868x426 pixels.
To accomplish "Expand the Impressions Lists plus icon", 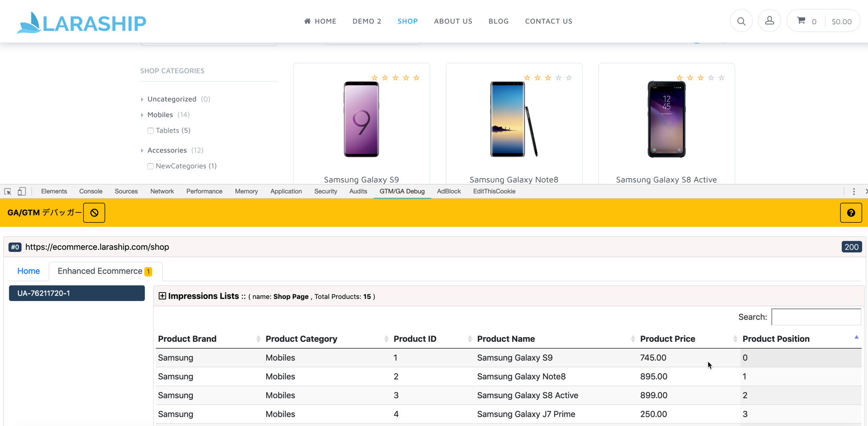I will point(162,296).
